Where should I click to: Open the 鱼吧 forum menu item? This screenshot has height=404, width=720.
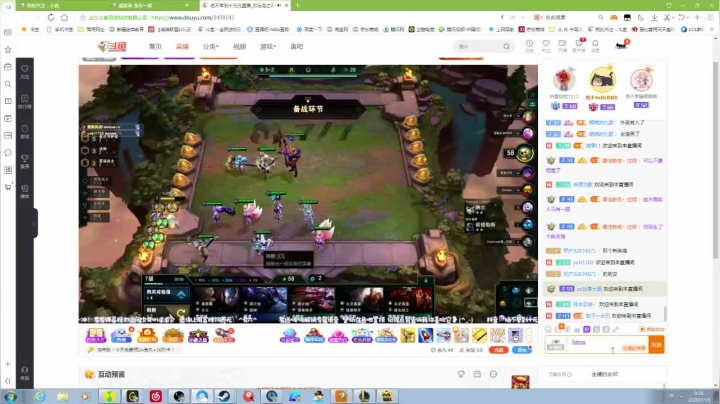(x=297, y=46)
